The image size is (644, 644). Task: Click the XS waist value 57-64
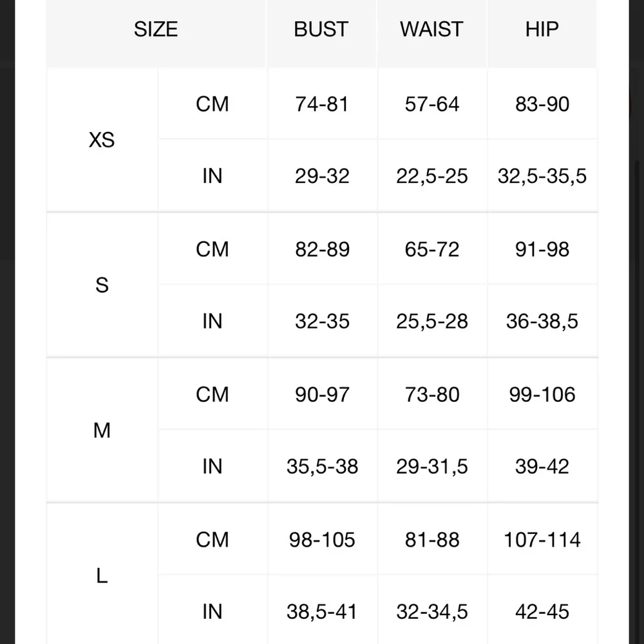tap(432, 104)
